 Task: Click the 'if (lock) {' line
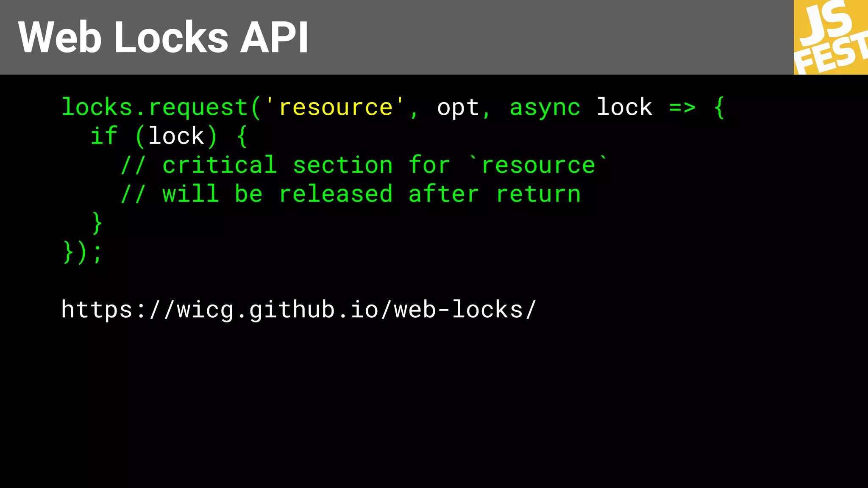pyautogui.click(x=169, y=136)
